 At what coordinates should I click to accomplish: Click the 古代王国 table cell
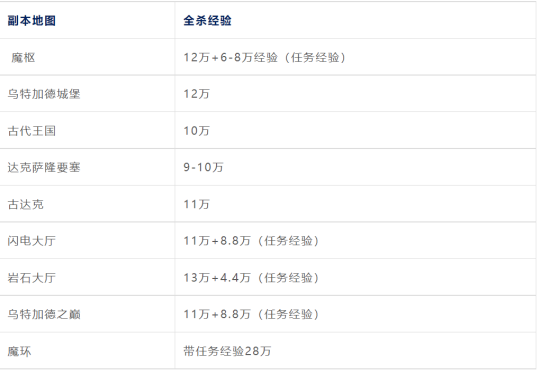[x=32, y=131]
